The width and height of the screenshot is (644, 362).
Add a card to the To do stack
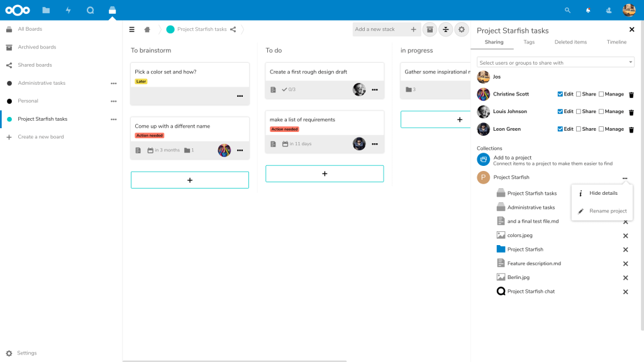click(x=325, y=173)
